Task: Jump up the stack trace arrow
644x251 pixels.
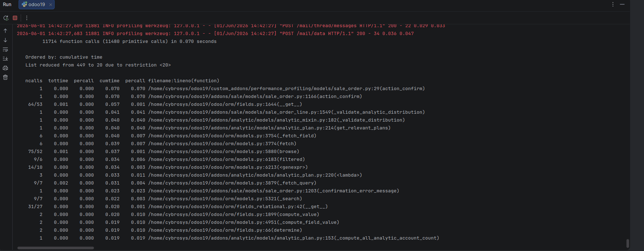Action: [5, 31]
